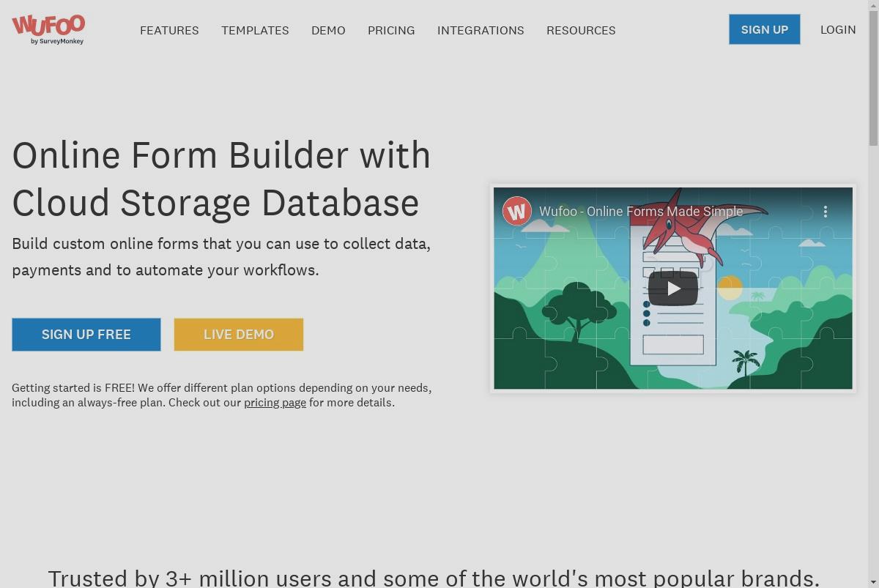
Task: Go to the DEMO page
Action: tap(328, 30)
